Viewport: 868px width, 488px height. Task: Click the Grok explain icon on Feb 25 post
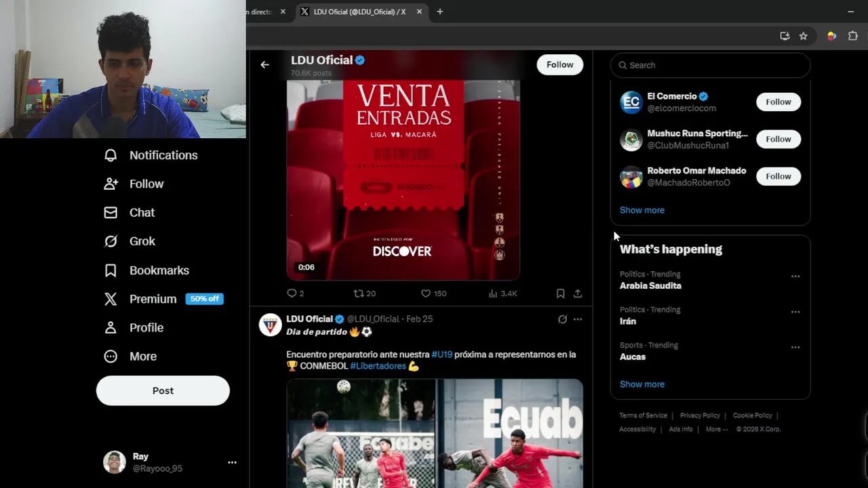click(x=562, y=319)
